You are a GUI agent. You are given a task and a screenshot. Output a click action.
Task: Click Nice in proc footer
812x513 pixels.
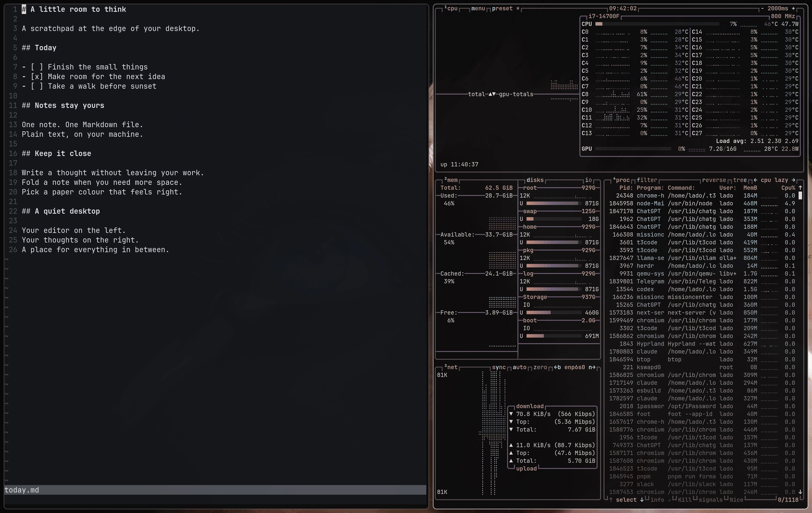click(736, 500)
